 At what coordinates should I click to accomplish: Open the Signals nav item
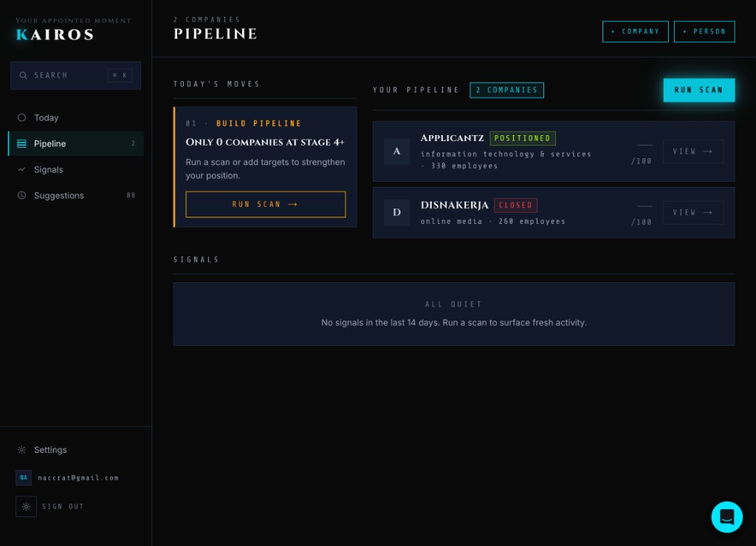click(x=76, y=170)
